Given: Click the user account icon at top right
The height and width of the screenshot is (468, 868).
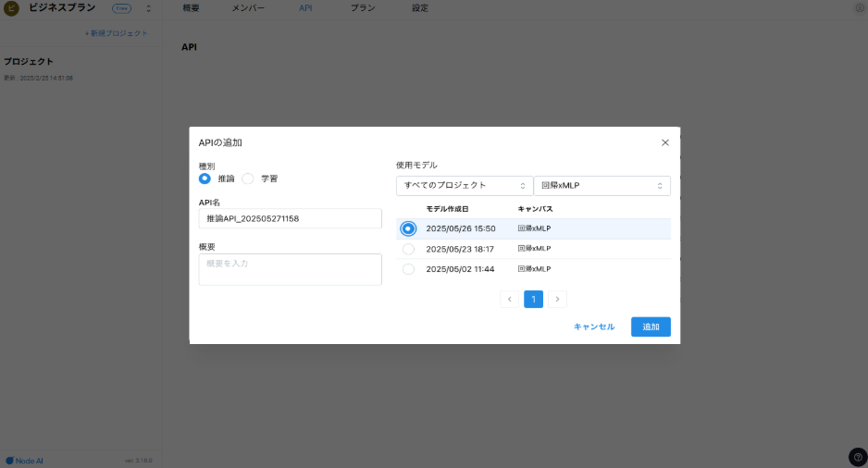Looking at the screenshot, I should click(x=859, y=7).
